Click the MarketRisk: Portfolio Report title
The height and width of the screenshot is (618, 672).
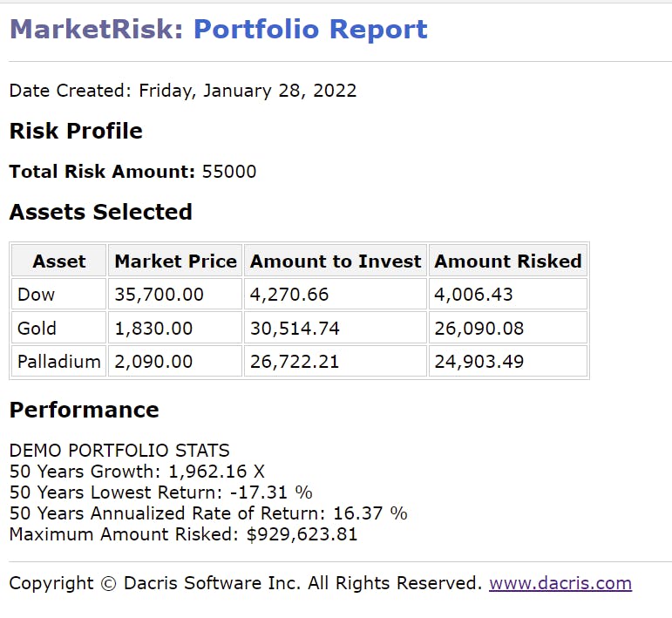pos(219,29)
